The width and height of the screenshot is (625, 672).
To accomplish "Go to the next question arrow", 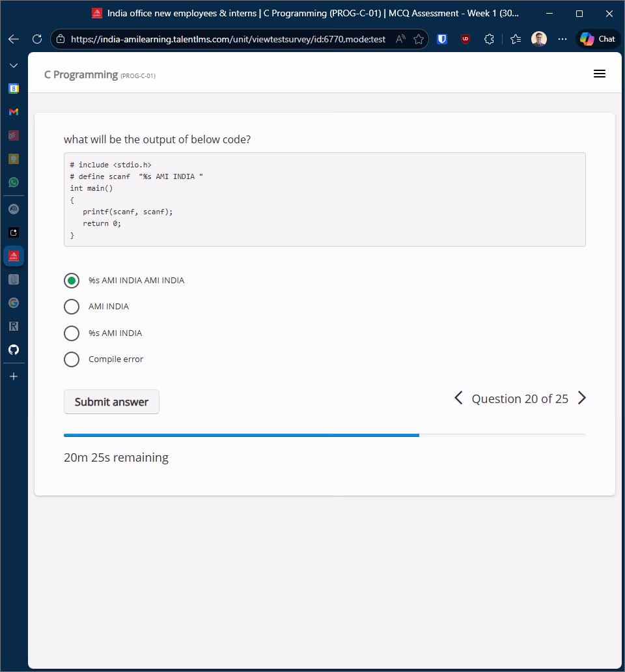I will [x=582, y=398].
